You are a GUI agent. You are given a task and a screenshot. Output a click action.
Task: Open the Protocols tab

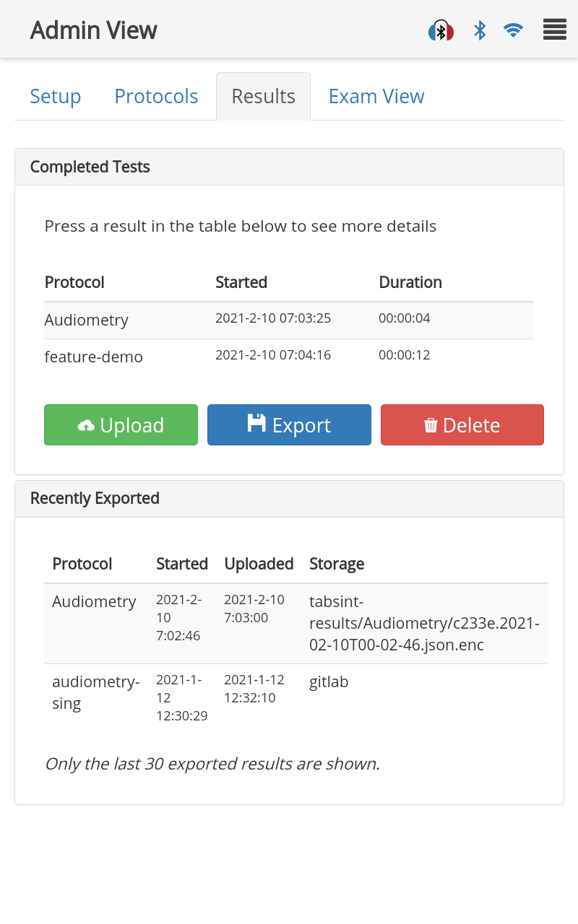(156, 97)
